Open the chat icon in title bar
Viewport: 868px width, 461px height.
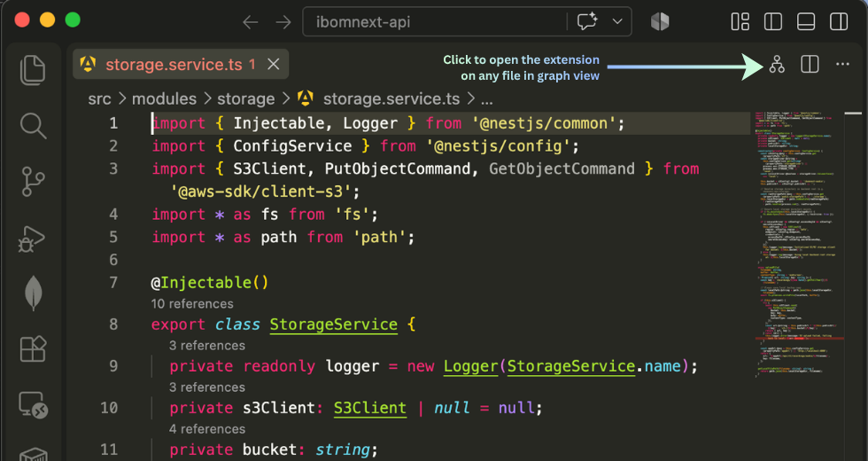(x=587, y=21)
